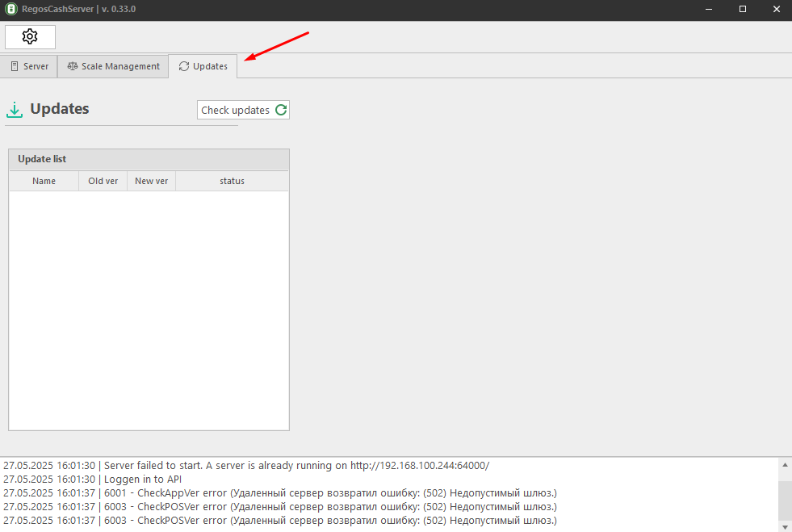This screenshot has height=532, width=792.
Task: Click the Update list panel header
Action: (x=149, y=159)
